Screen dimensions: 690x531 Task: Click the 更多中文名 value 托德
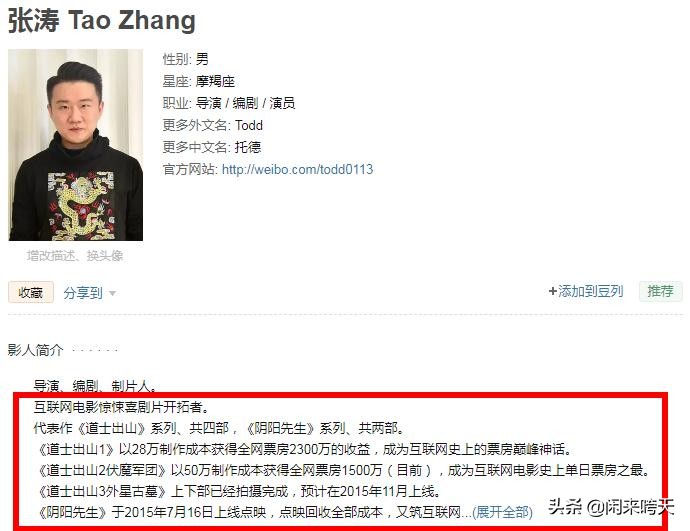[248, 147]
